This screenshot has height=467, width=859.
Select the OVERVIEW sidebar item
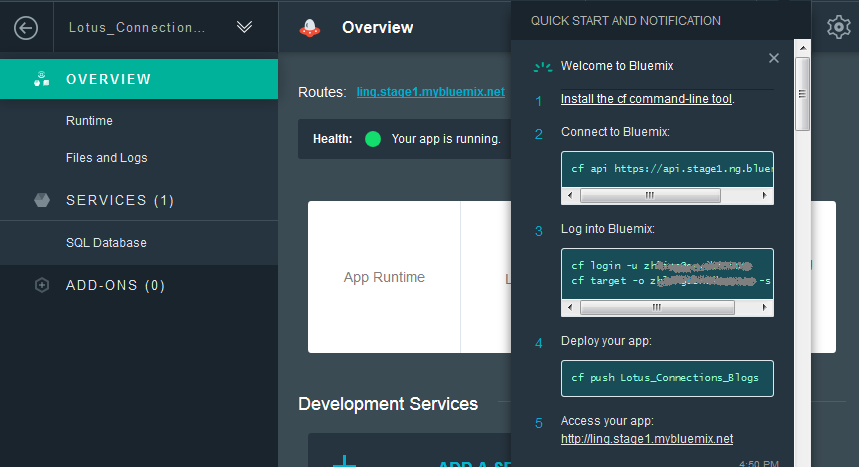139,79
